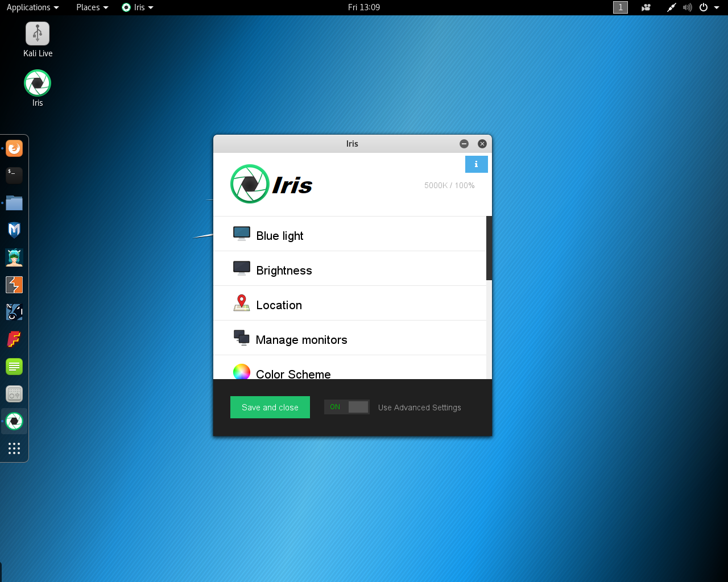
Task: Click the Iris icon in the dock
Action: coord(14,421)
